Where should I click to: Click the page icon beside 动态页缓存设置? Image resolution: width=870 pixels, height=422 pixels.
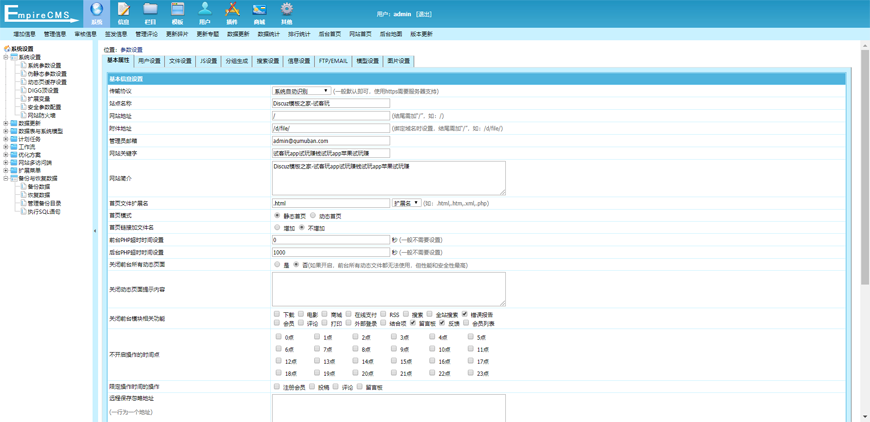coord(23,82)
